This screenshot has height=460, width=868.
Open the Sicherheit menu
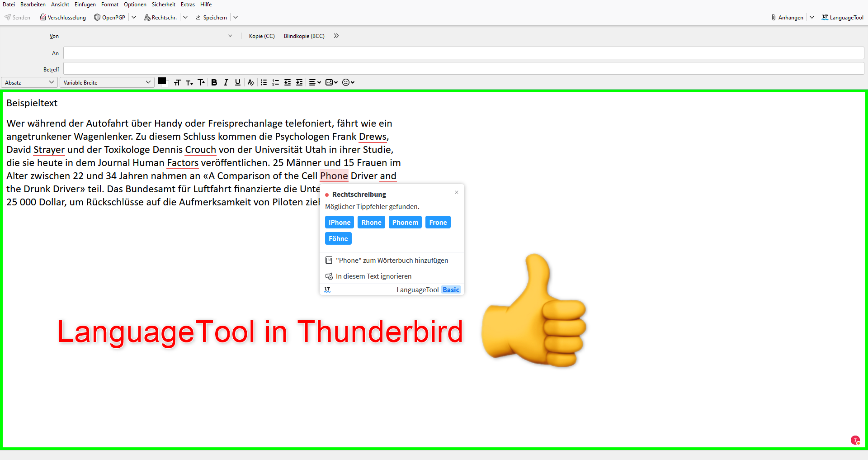164,5
